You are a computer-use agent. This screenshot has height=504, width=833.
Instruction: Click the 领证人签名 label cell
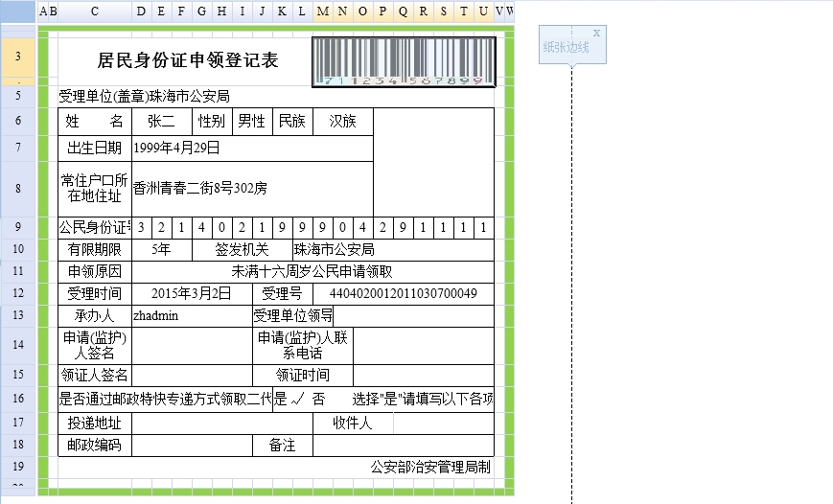pyautogui.click(x=95, y=376)
